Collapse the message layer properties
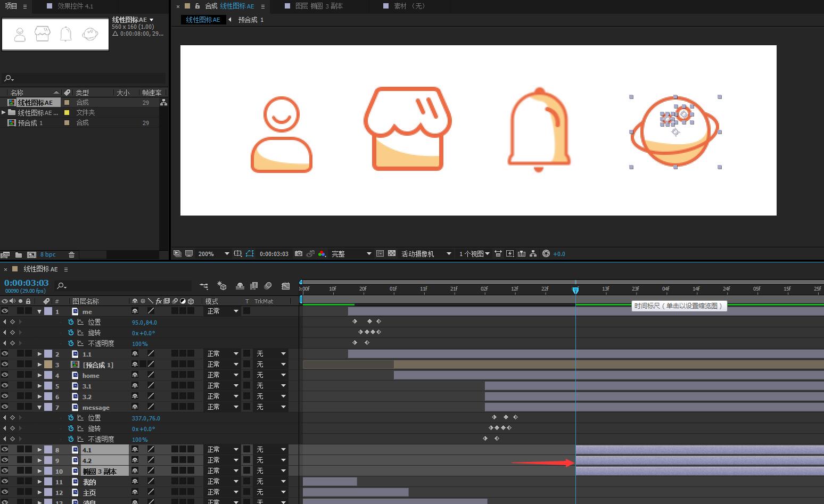 tap(39, 407)
